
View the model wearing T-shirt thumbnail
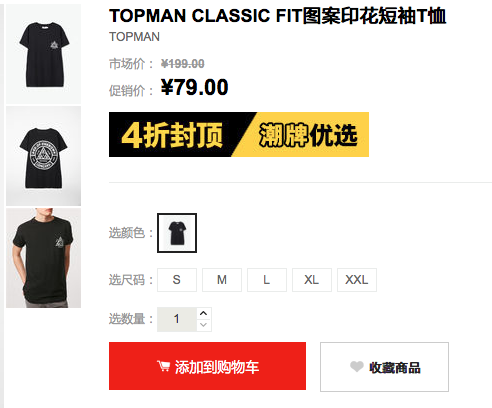pyautogui.click(x=43, y=258)
